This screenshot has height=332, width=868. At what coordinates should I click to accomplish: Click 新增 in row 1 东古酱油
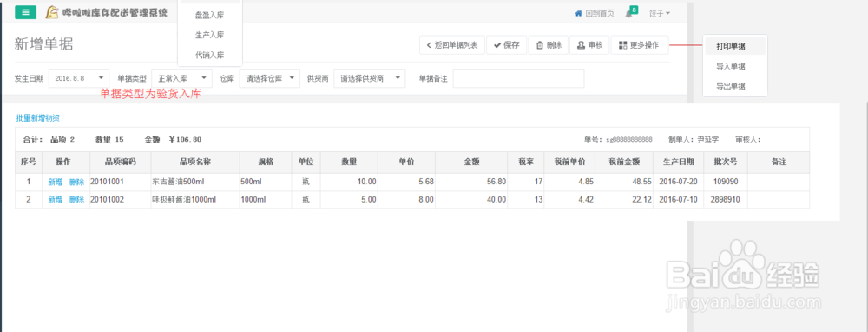pos(56,182)
